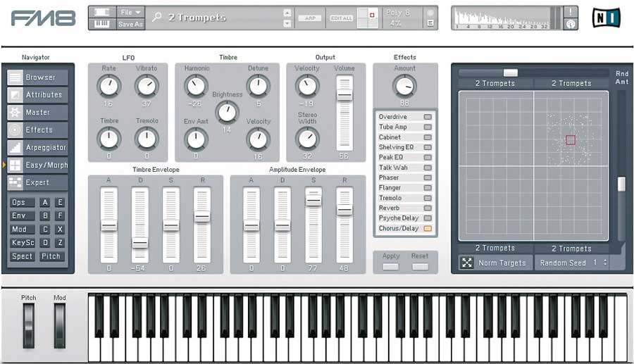Click the EDIT ALL button
This screenshot has width=634, height=364.
(342, 18)
